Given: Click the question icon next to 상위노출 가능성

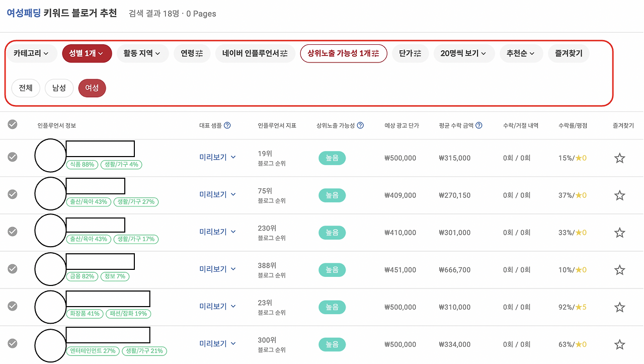Looking at the screenshot, I should (361, 125).
